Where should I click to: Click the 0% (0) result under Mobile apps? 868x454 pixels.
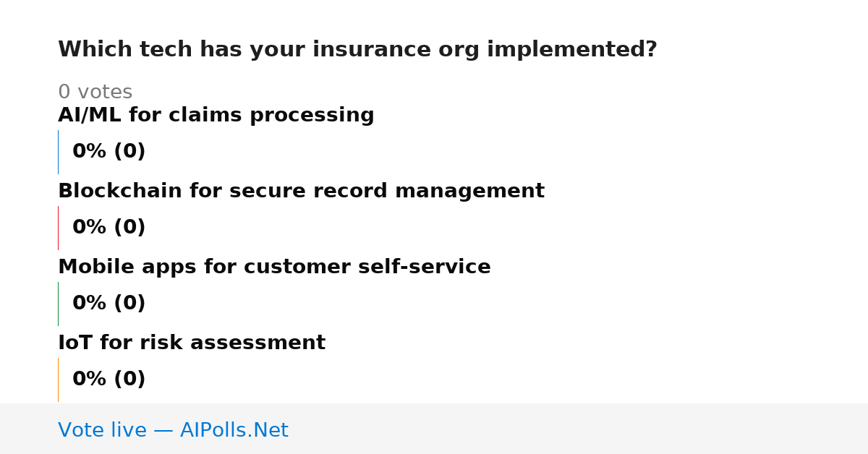point(109,304)
